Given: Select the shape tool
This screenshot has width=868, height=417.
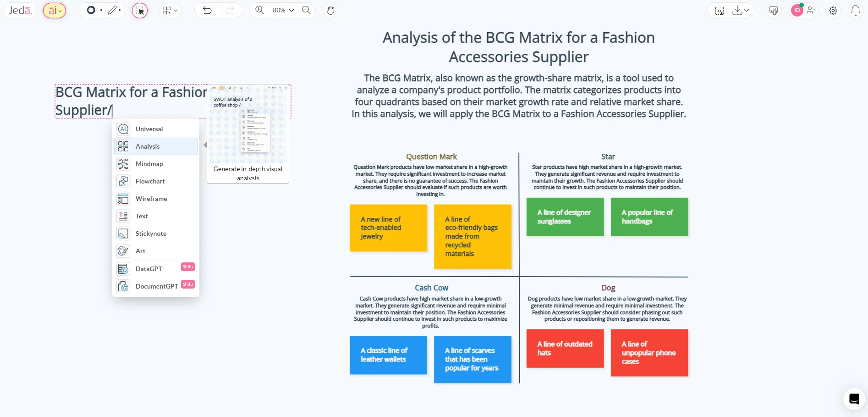Looking at the screenshot, I should coord(91,10).
